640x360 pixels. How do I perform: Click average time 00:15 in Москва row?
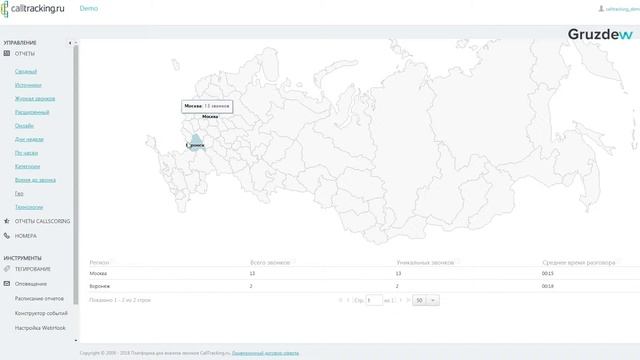(547, 273)
